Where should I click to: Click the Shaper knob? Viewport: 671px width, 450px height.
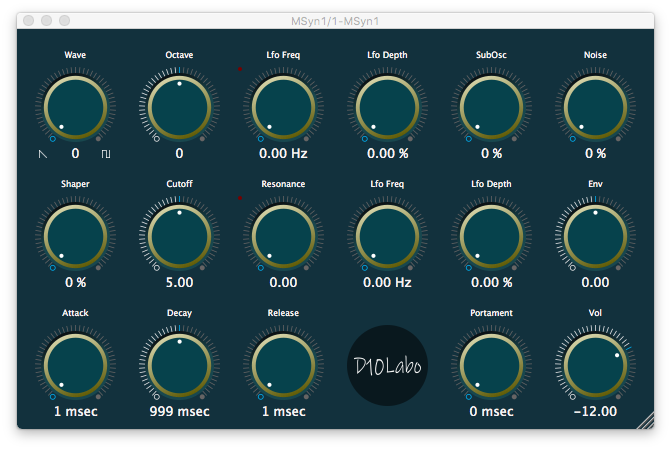pyautogui.click(x=75, y=237)
